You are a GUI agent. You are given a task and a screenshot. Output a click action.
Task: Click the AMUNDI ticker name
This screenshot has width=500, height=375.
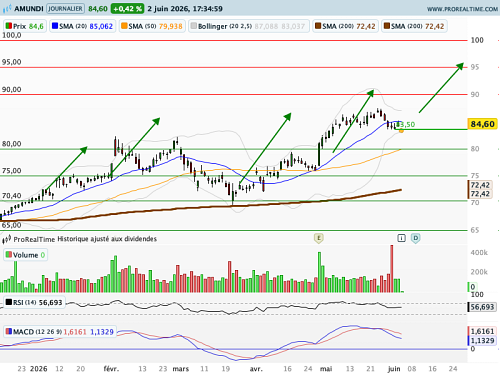tap(29, 9)
